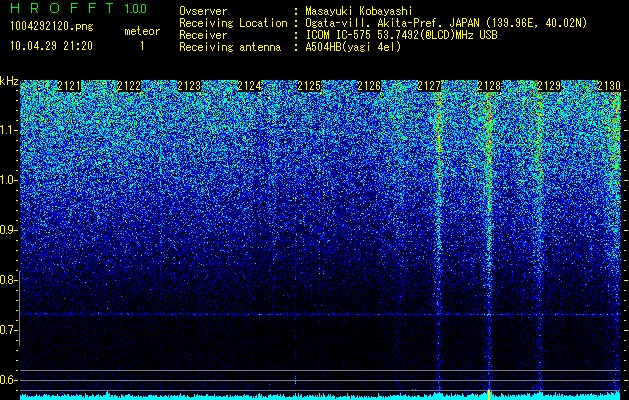The height and width of the screenshot is (400, 629).
Task: Select the filename 1004292120.png
Action: click(52, 27)
